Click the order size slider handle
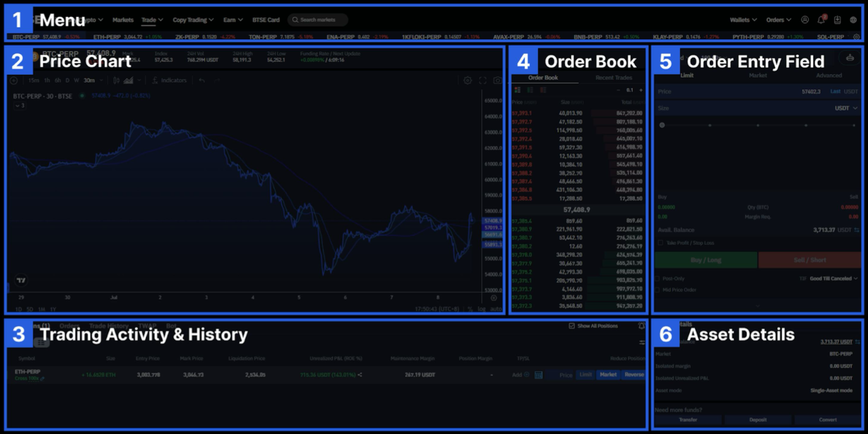 (662, 125)
